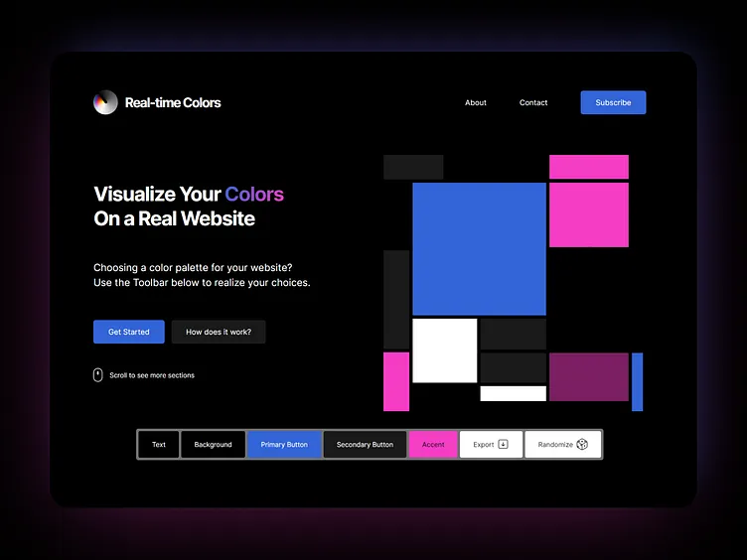Screen dimensions: 747x560
Task: Click the dark purple rectangle in artwork
Action: tap(589, 376)
